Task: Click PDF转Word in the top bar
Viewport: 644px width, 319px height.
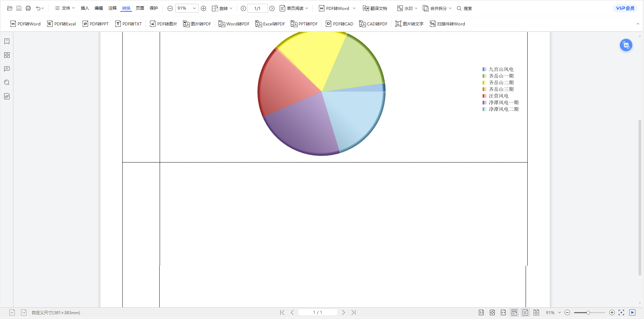Action: tap(334, 8)
